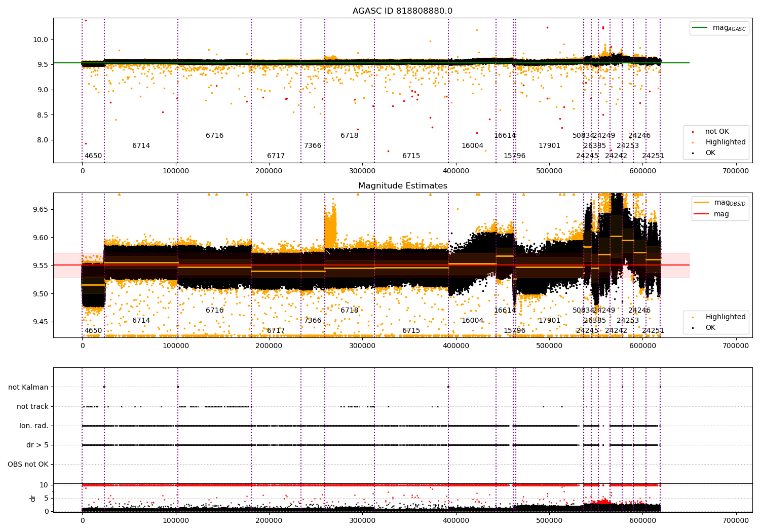Click obsid label 15796 in the top plot
Image resolution: width=760 pixels, height=532 pixels.
(515, 156)
